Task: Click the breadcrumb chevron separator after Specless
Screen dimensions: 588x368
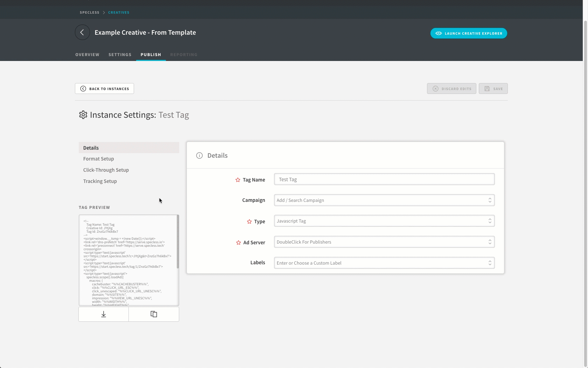Action: point(104,13)
